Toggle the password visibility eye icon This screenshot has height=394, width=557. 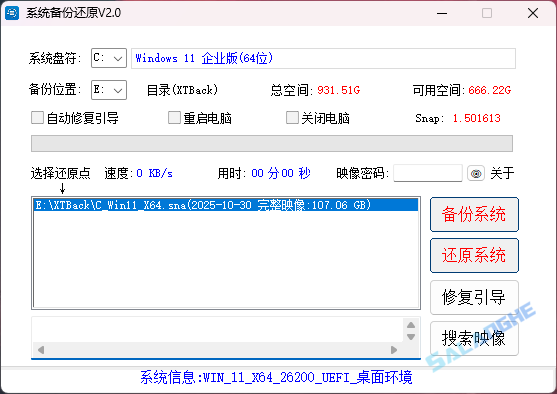[476, 173]
